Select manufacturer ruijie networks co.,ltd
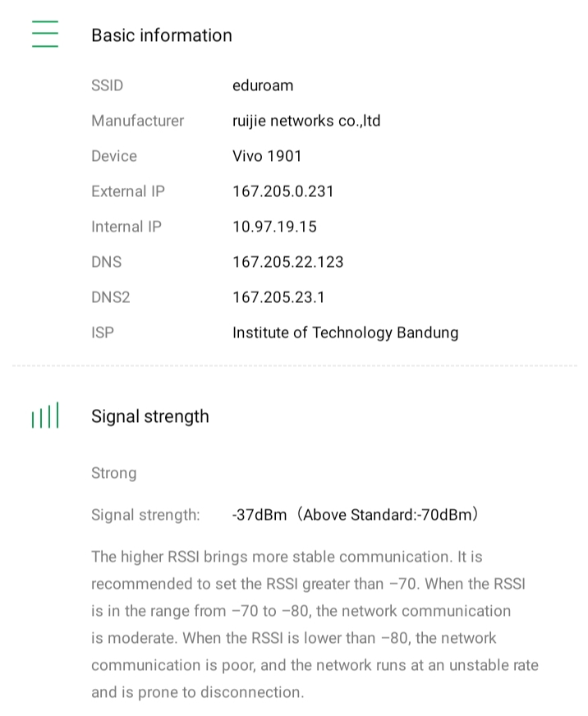The height and width of the screenshot is (716, 588). pos(306,121)
